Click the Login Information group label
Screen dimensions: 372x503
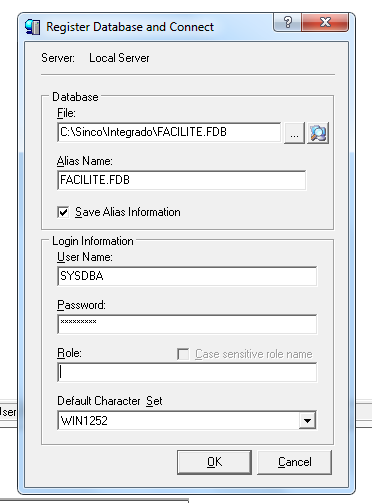[x=93, y=241]
